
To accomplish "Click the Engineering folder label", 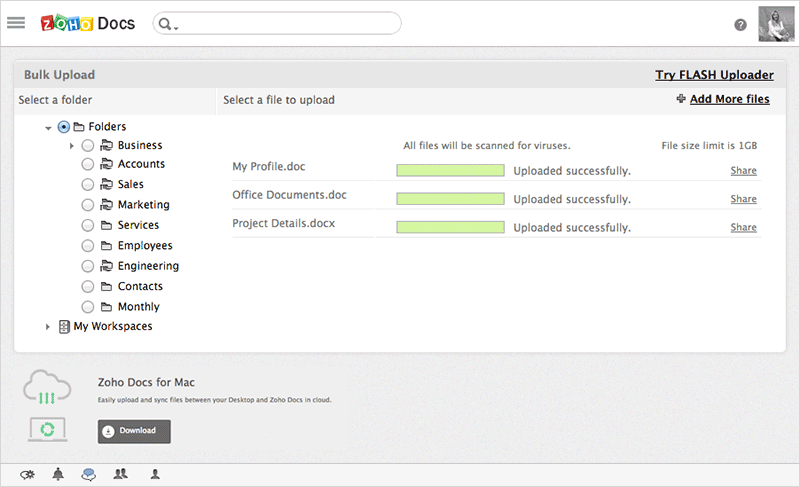I will click(x=148, y=266).
